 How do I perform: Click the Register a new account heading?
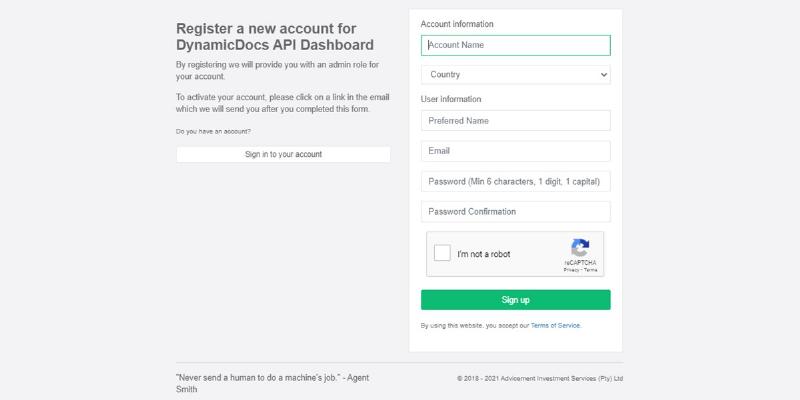[x=275, y=37]
